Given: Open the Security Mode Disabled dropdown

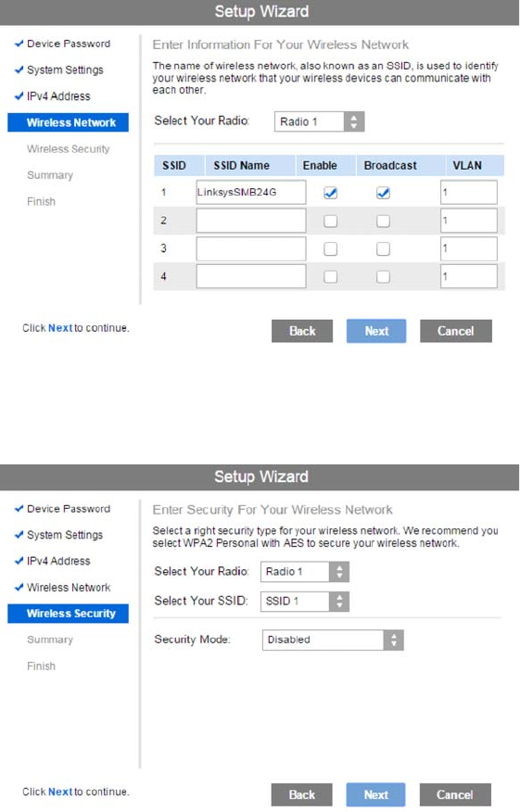Looking at the screenshot, I should pos(333,641).
